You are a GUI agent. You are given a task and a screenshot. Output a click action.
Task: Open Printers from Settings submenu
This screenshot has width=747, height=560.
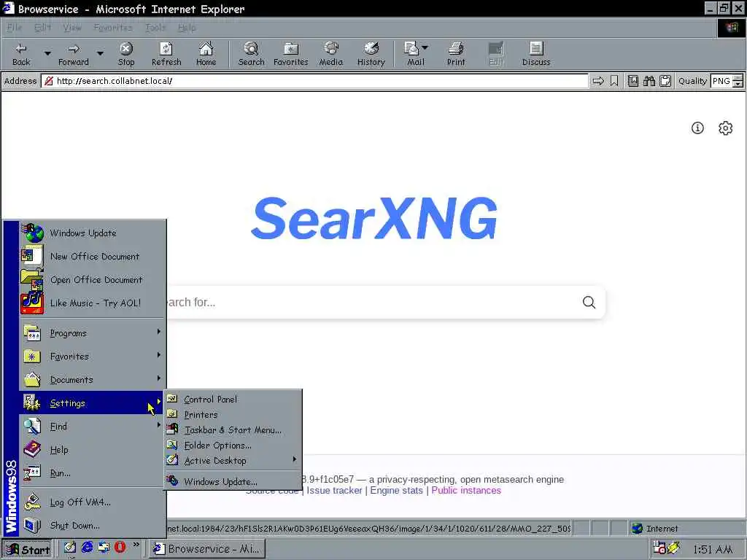click(233, 415)
